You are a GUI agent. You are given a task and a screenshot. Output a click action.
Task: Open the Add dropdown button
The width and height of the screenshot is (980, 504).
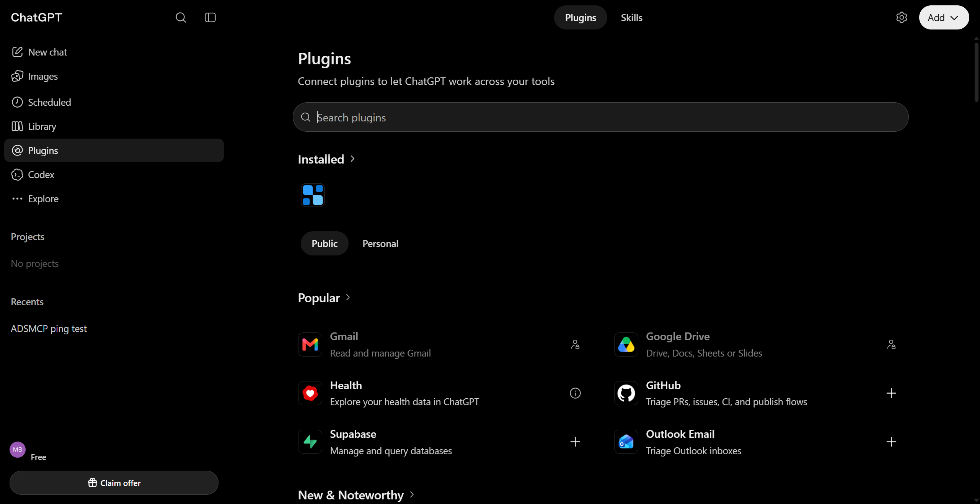tap(944, 18)
